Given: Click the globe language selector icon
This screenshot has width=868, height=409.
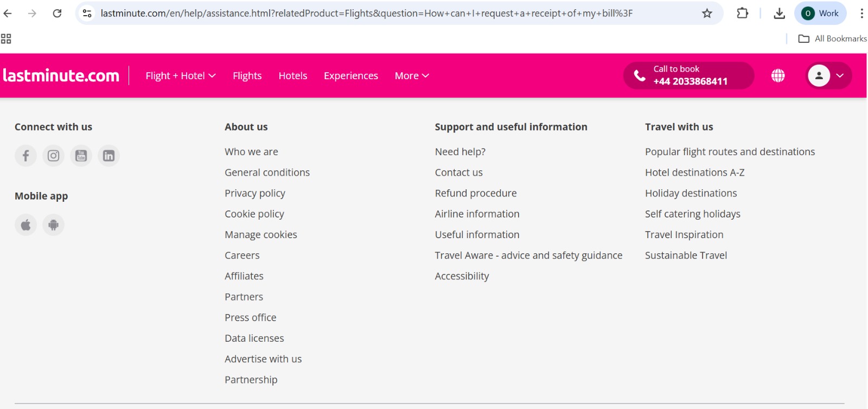Looking at the screenshot, I should [778, 76].
